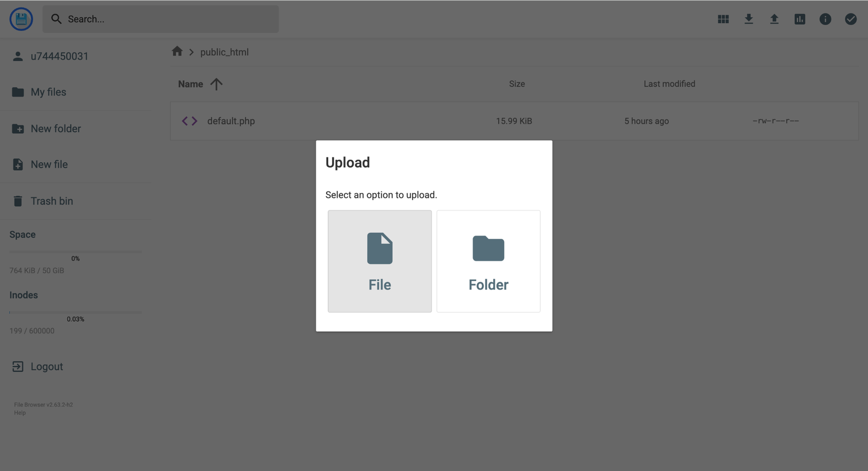Sort by Name column header

coord(190,84)
